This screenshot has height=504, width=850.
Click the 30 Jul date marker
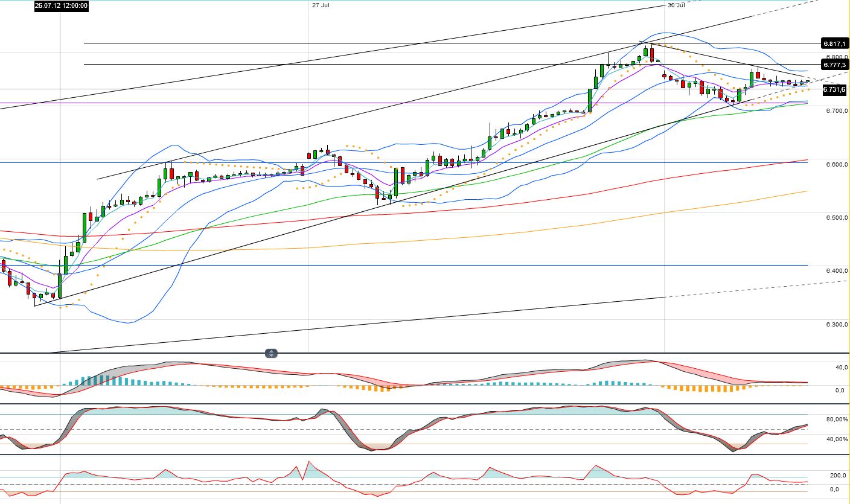(x=676, y=5)
